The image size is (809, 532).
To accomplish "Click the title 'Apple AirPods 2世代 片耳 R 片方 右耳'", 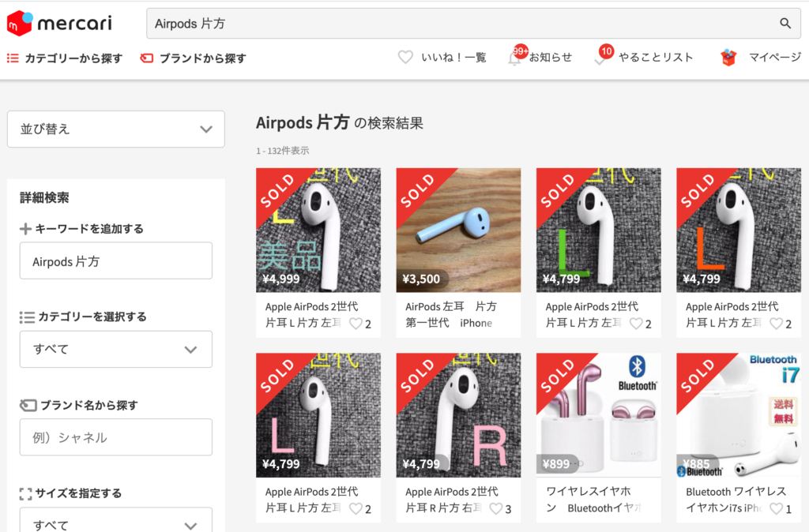I will tap(452, 500).
